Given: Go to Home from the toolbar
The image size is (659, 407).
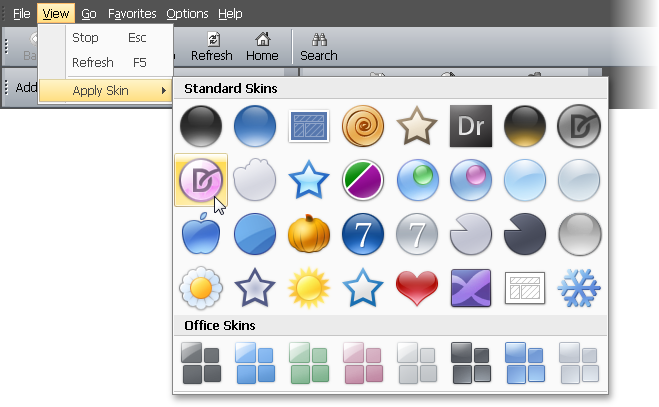Looking at the screenshot, I should click(262, 46).
